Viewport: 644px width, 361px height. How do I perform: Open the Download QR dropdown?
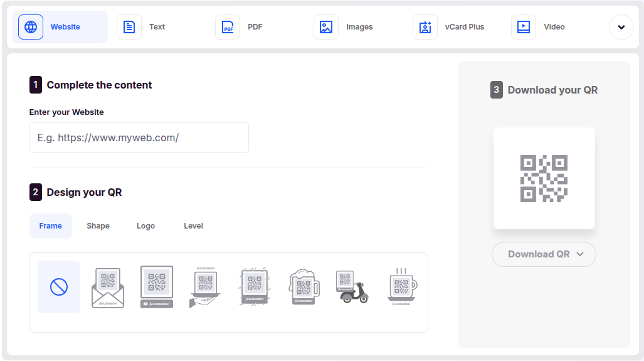click(x=544, y=254)
